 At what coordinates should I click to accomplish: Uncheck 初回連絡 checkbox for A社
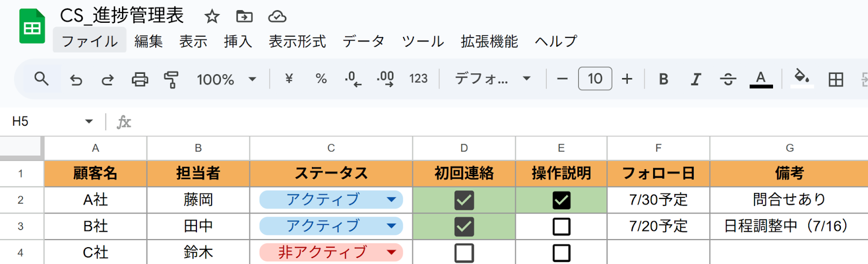[464, 200]
